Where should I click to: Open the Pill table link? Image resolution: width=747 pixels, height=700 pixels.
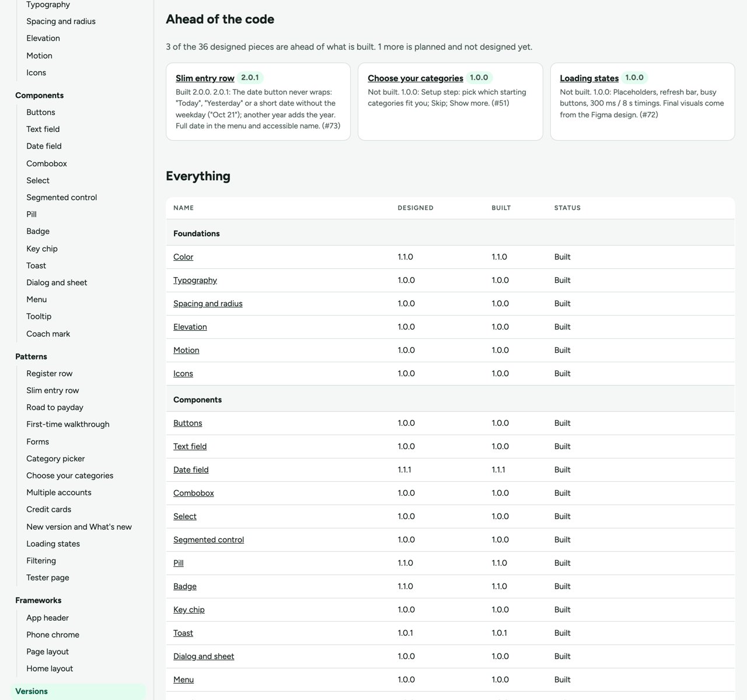(x=179, y=563)
